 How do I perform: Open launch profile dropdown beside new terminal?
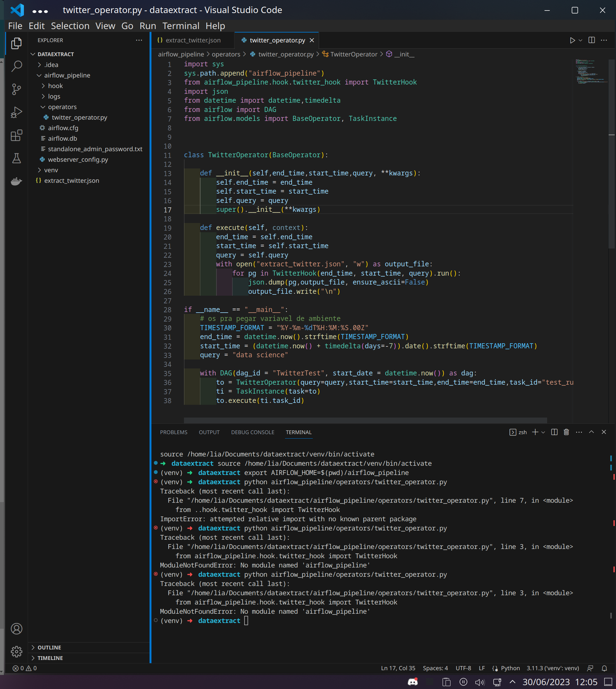[543, 432]
